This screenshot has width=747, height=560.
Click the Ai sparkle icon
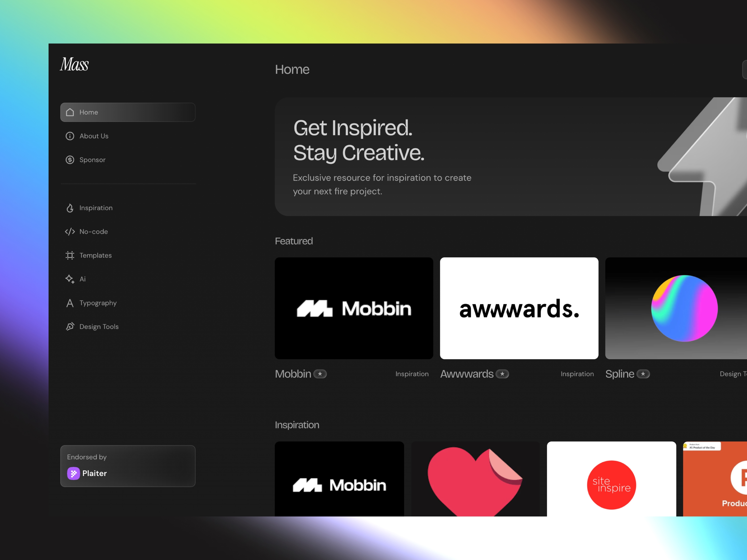tap(70, 279)
